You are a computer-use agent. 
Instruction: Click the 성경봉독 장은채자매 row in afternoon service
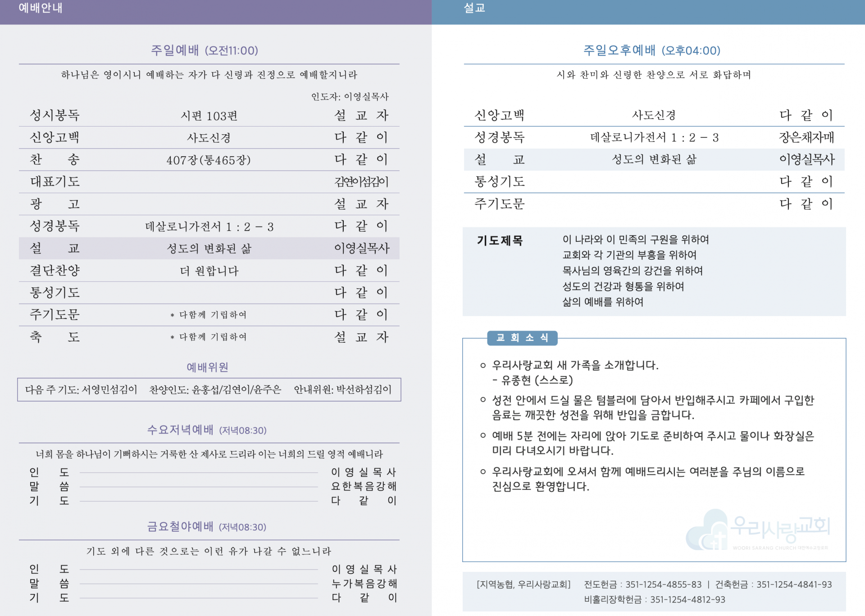tap(654, 137)
